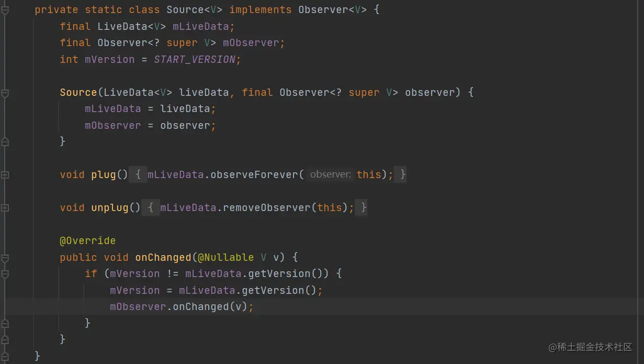Click fold end marker of Source class
Viewport: 644px width, 364px height.
point(5,356)
